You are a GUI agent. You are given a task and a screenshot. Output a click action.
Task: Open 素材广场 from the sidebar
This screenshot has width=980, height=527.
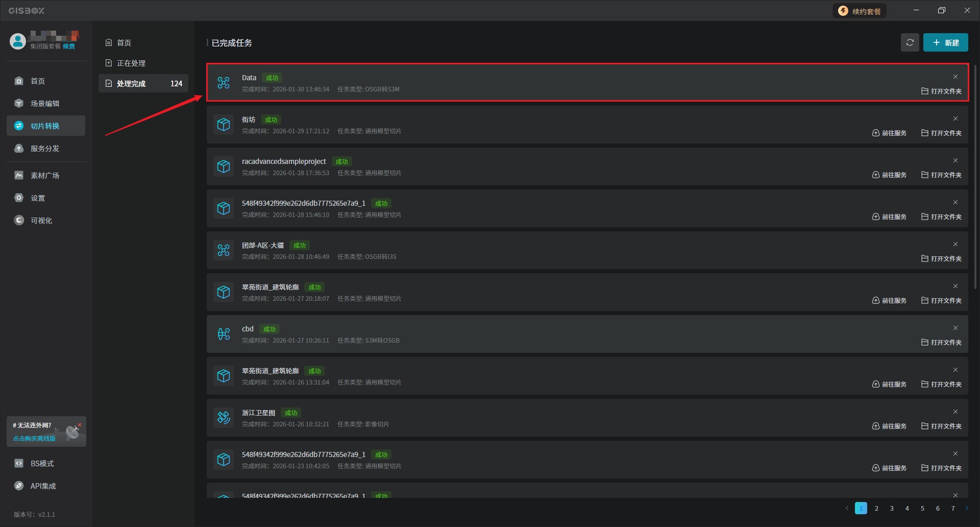pyautogui.click(x=45, y=176)
